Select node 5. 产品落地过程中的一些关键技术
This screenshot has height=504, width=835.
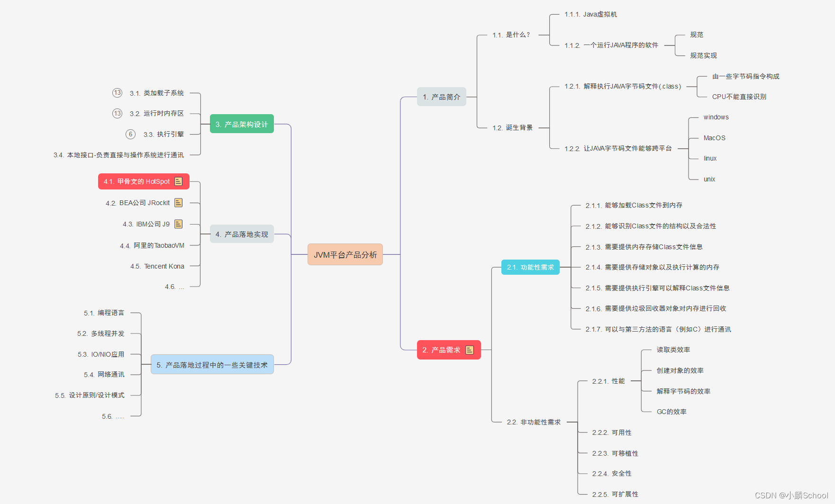coord(212,365)
